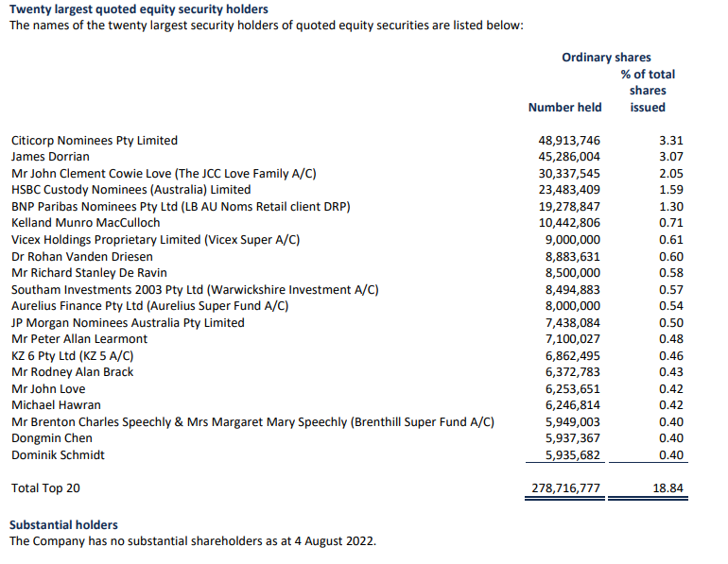Viewport: 728px width, 564px height.
Task: Click the value 5,949,003
Action: (x=573, y=422)
